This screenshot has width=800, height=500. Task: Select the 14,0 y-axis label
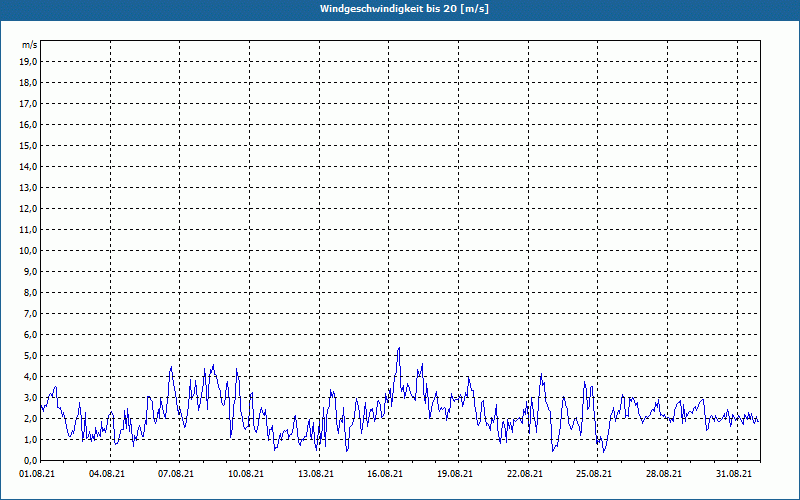coord(28,166)
